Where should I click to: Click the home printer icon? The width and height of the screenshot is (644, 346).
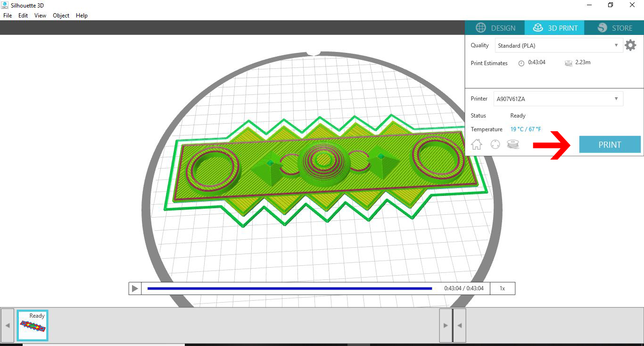(477, 144)
